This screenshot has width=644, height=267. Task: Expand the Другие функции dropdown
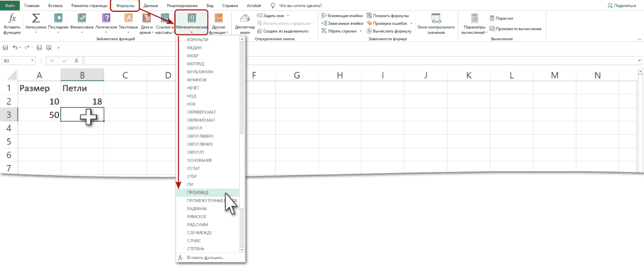pyautogui.click(x=218, y=23)
